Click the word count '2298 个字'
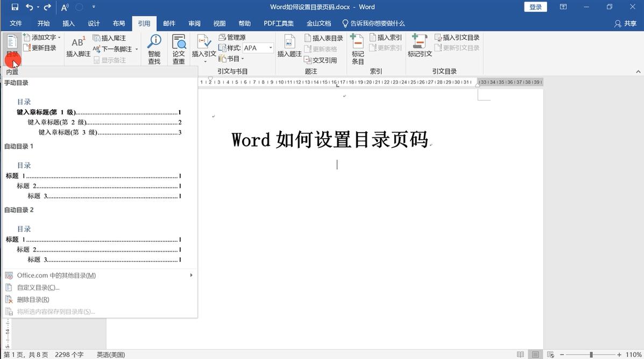Screen dimensions: 644x359 (x=69, y=355)
